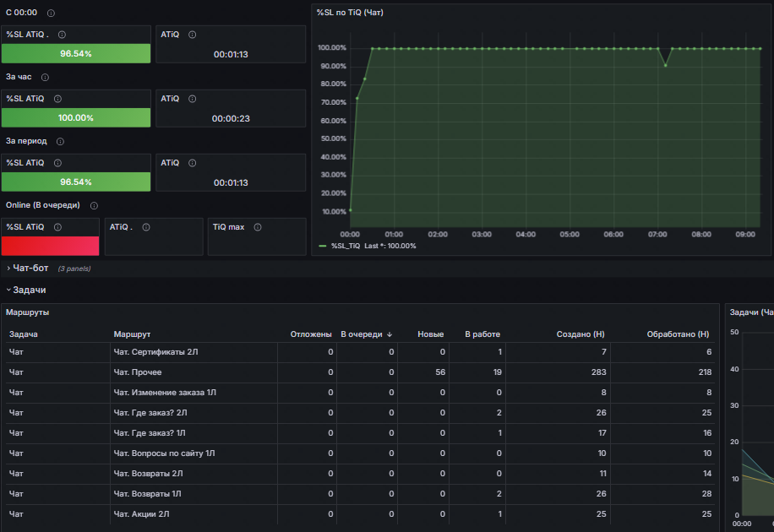Image resolution: width=774 pixels, height=532 pixels.
Task: Click info icon of %SL ATiQ under За период
Action: (x=59, y=163)
